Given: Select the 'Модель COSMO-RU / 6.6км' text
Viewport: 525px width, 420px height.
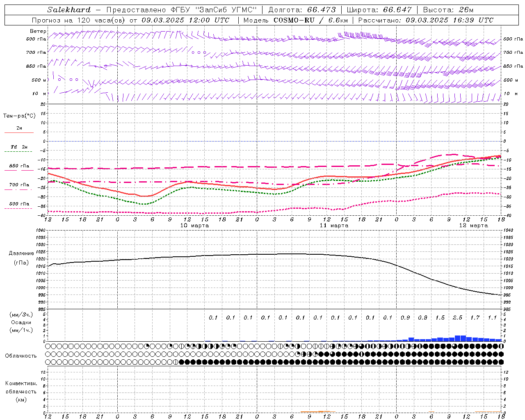Looking at the screenshot, I should (296, 20).
